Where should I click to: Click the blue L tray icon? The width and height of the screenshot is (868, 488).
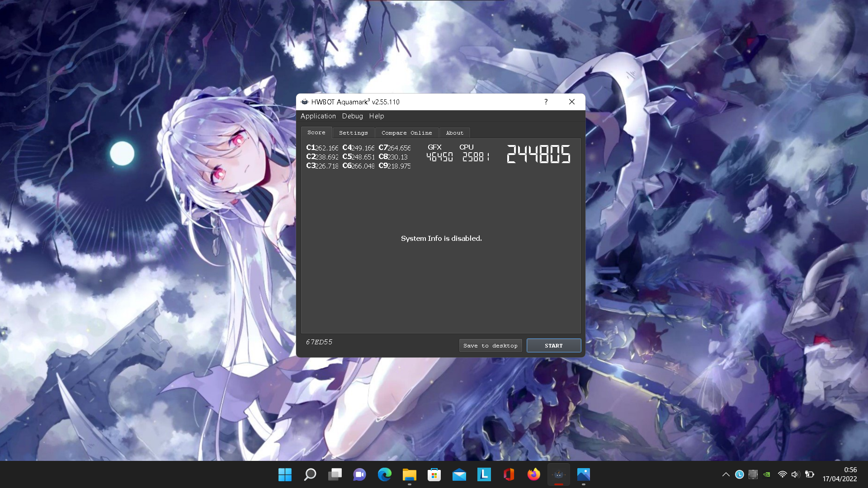point(740,474)
